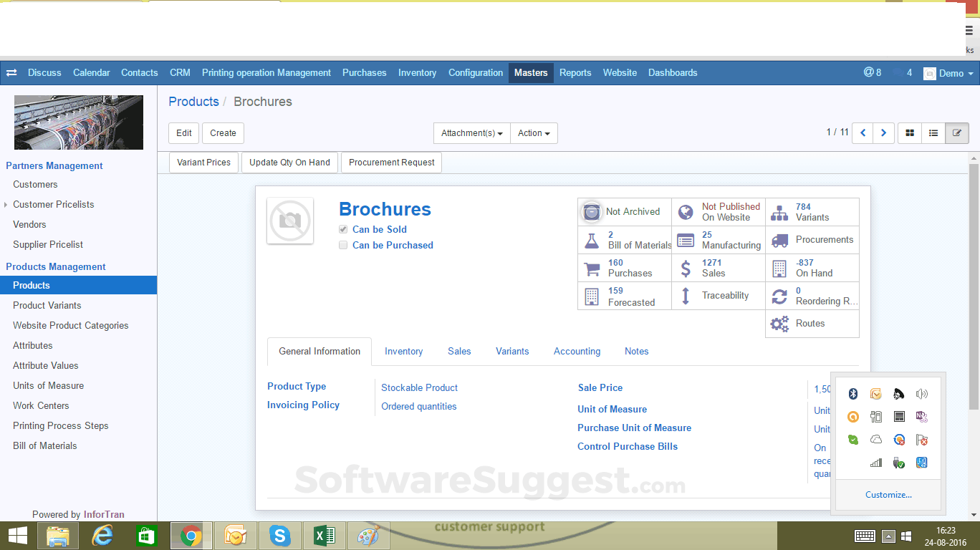Click the Edit button
980x550 pixels.
(183, 132)
